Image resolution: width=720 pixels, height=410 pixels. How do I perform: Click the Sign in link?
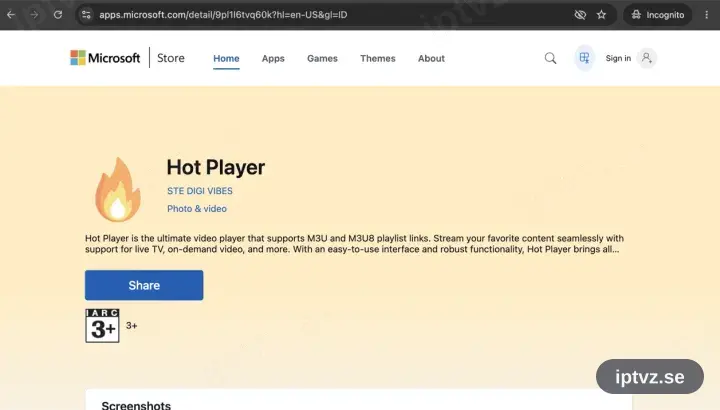[618, 58]
